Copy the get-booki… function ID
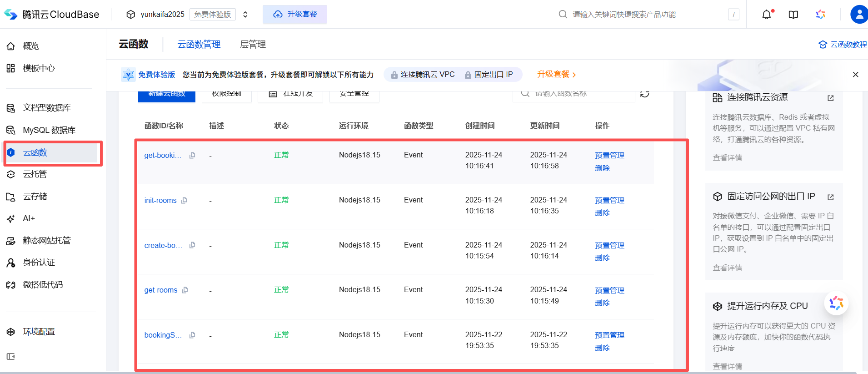This screenshot has width=868, height=374. coord(192,156)
